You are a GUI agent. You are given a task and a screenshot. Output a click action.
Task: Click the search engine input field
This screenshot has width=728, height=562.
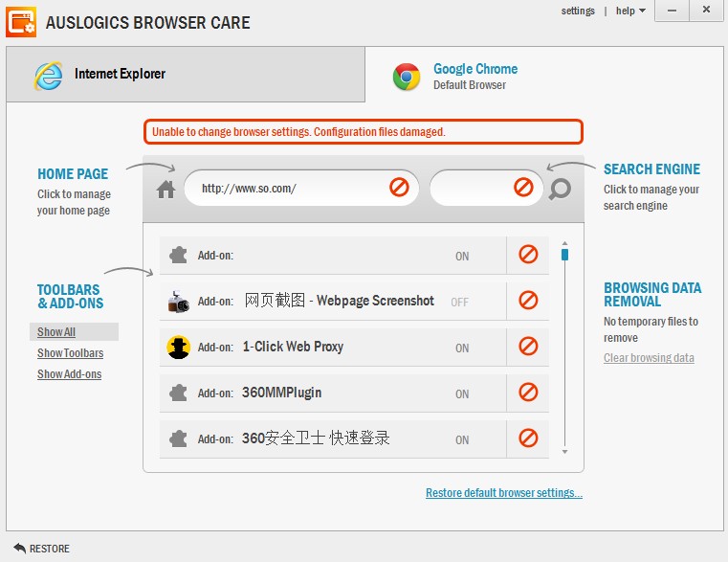click(487, 188)
